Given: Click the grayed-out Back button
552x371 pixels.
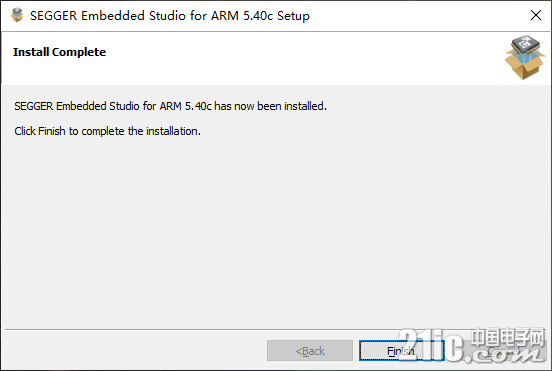Looking at the screenshot, I should pos(310,351).
